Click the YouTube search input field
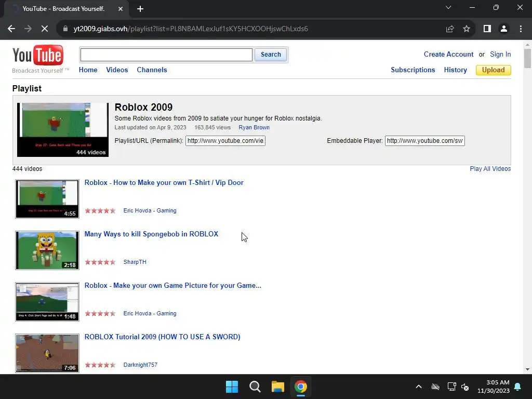The height and width of the screenshot is (399, 532). pyautogui.click(x=166, y=55)
